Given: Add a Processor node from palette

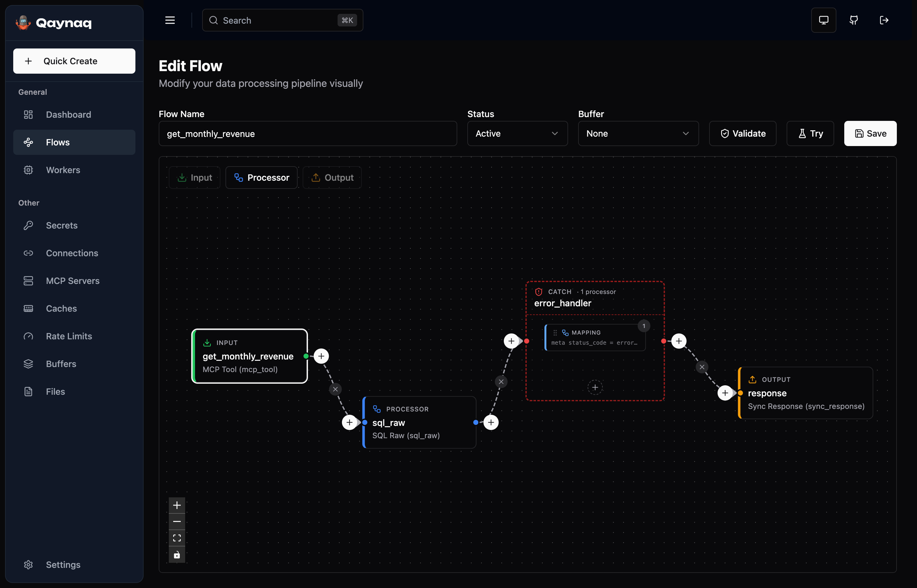Looking at the screenshot, I should [262, 178].
